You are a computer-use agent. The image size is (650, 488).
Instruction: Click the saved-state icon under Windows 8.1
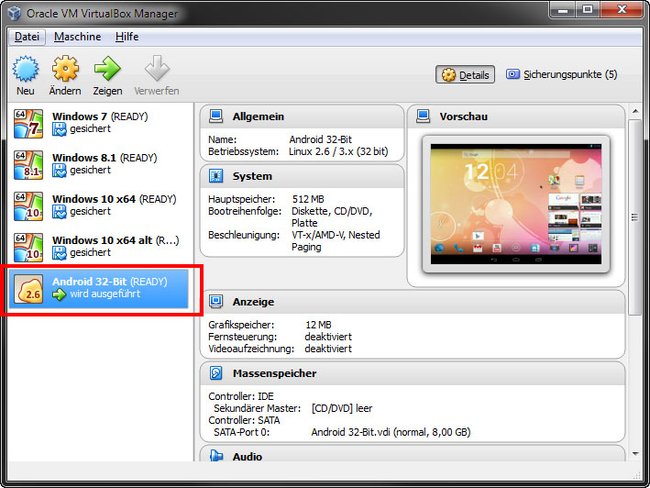tap(59, 170)
